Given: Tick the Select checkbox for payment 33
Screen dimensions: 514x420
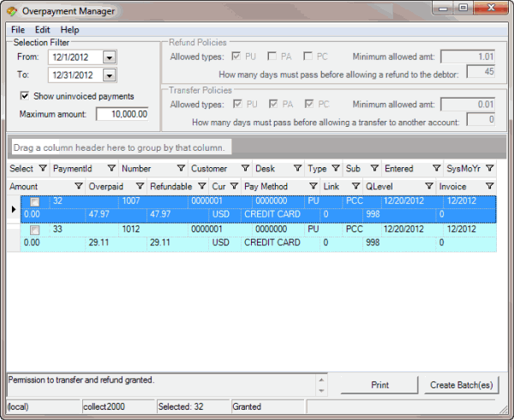Looking at the screenshot, I should (35, 231).
